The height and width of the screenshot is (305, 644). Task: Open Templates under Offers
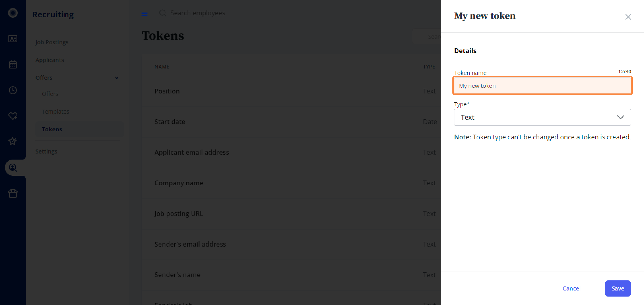coord(56,111)
